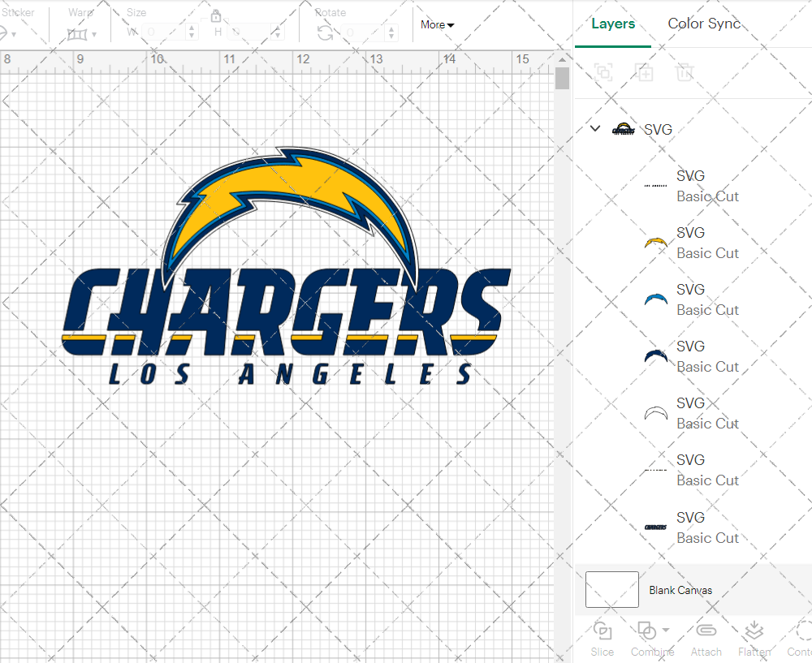The image size is (812, 663).
Task: Click the canvas scroll up arrow
Action: point(562,59)
